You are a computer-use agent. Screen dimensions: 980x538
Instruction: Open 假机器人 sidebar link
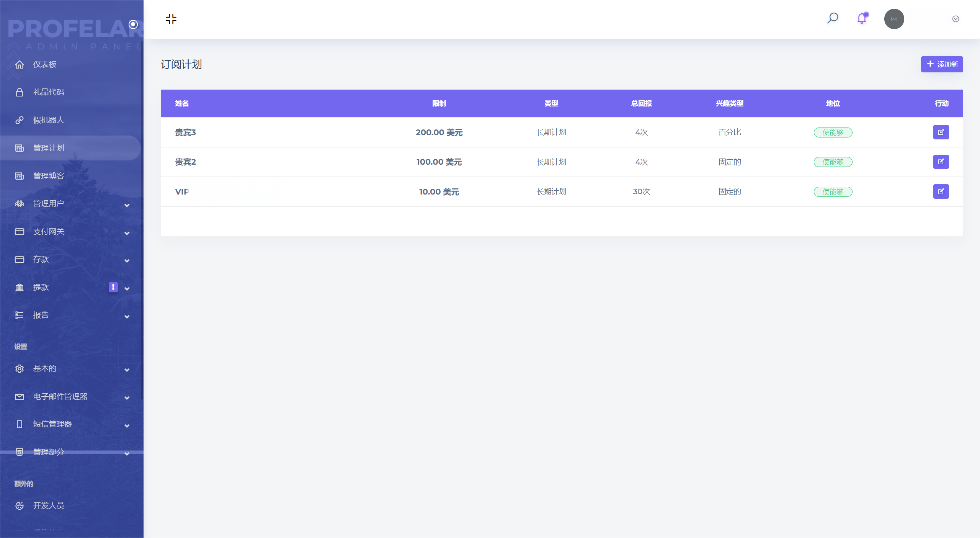click(x=48, y=120)
